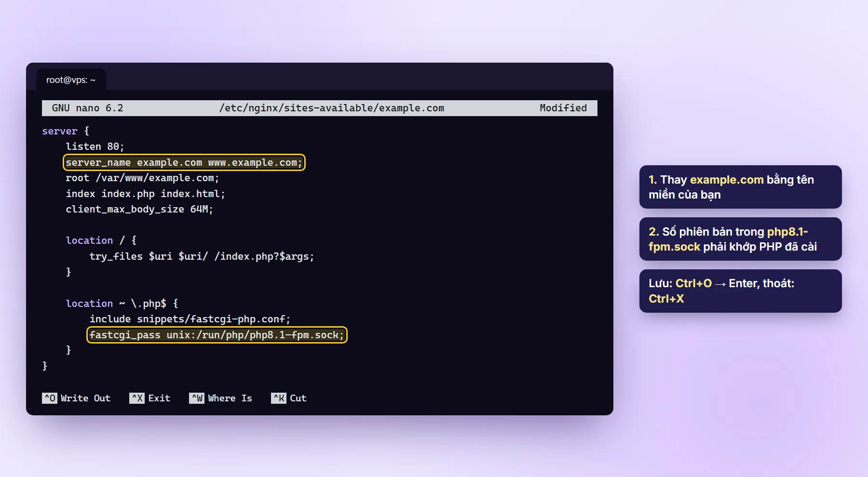Open note one about replacing example.com
The height and width of the screenshot is (477, 868).
[x=741, y=187]
